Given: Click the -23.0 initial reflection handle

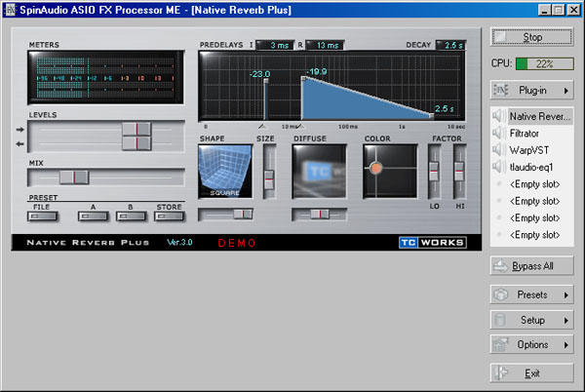Looking at the screenshot, I should pos(266,81).
